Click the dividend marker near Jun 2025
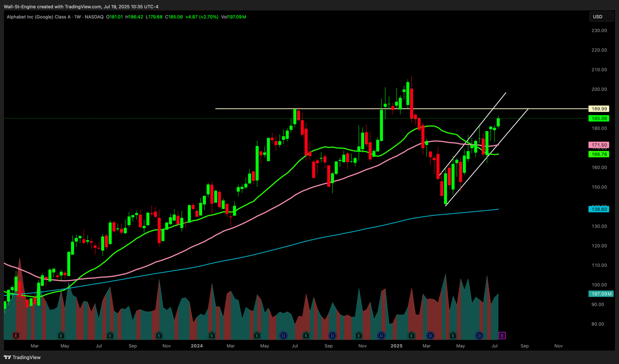This screenshot has height=364, width=619. click(479, 336)
